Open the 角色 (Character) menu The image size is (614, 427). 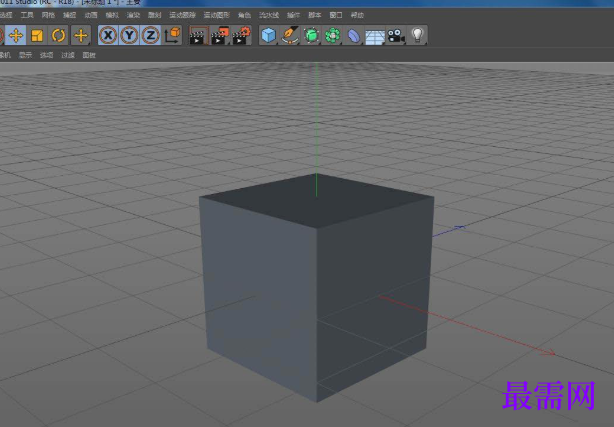point(244,15)
